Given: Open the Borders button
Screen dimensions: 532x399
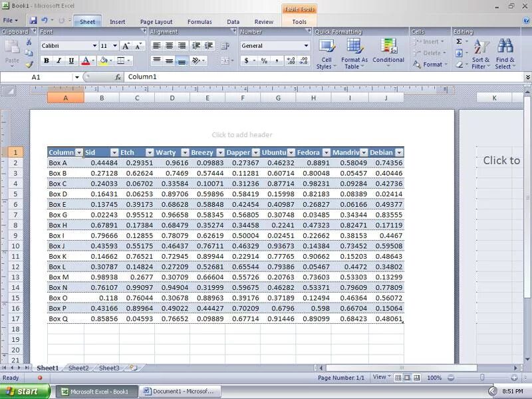Looking at the screenshot, I should 121,61.
